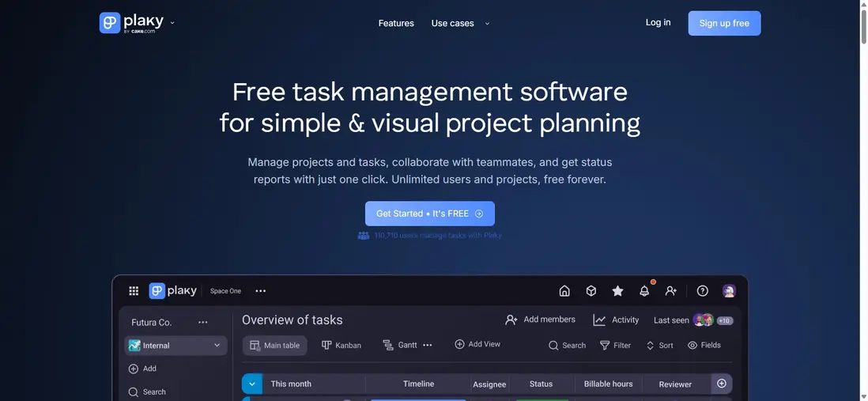This screenshot has width=868, height=401.
Task: Click the Timeline column header
Action: pyautogui.click(x=418, y=384)
